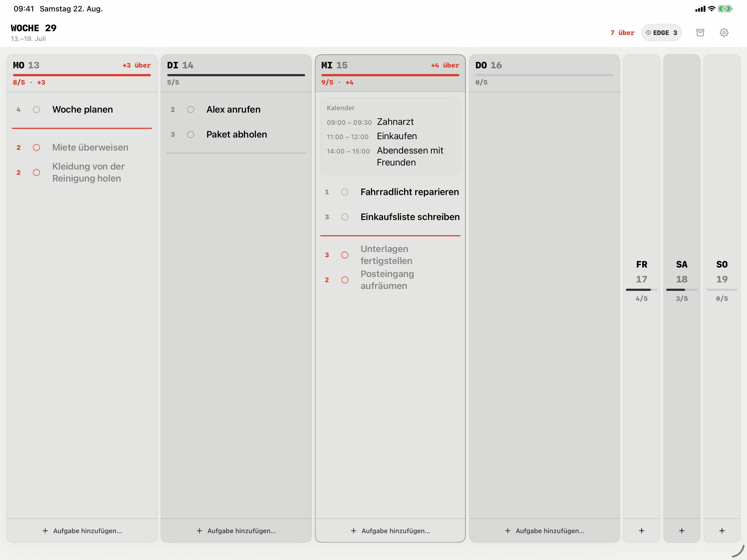The width and height of the screenshot is (747, 560).
Task: Click the '+4 über' label on Wednesday
Action: 445,65
